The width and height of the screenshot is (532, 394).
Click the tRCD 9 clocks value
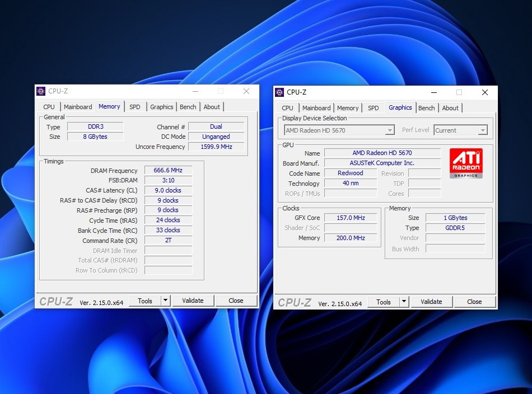(169, 200)
